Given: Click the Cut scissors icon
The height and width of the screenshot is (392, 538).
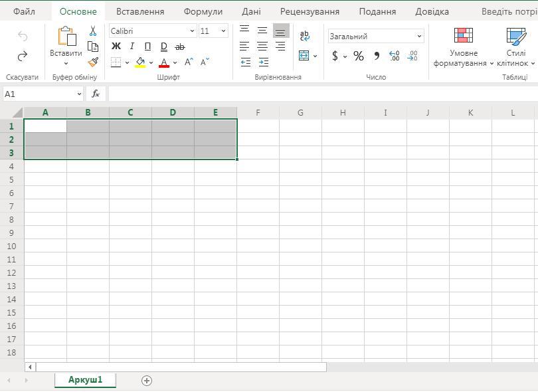Looking at the screenshot, I should (x=93, y=31).
